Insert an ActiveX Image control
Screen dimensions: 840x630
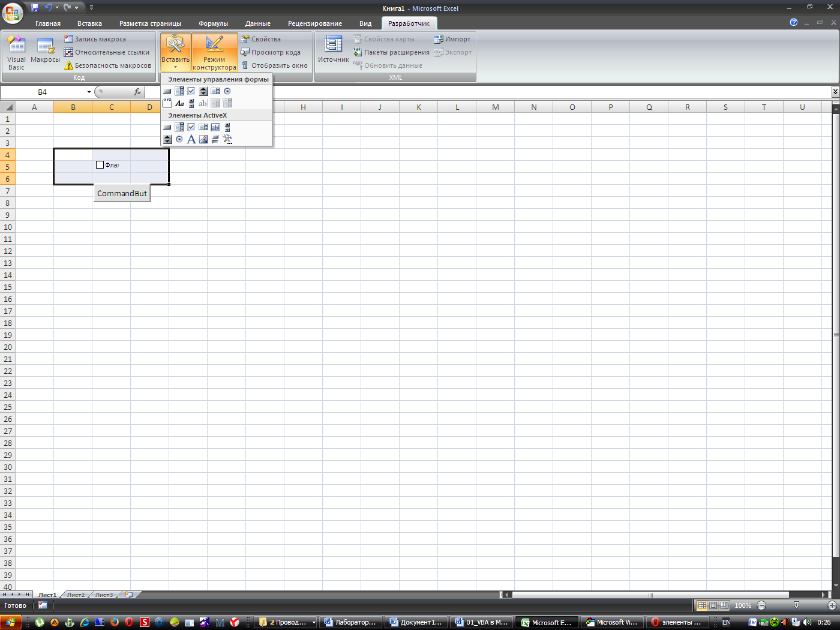203,139
